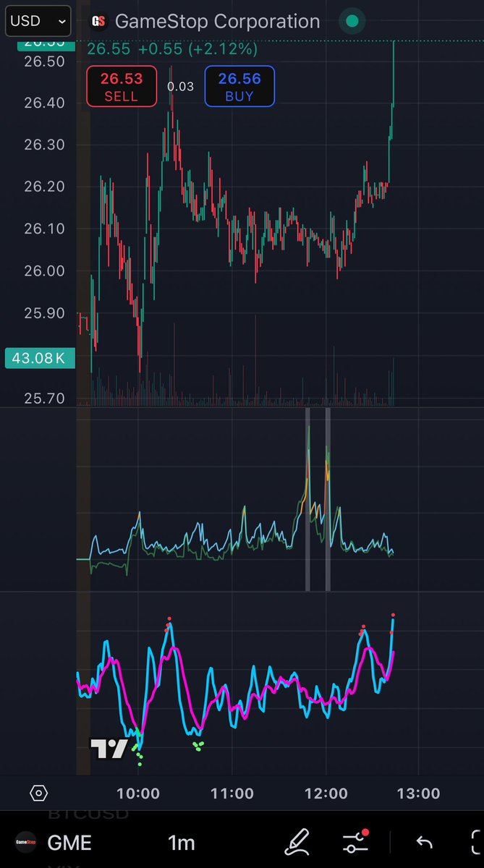Viewport: 484px width, 868px height.
Task: Tap the GameStop Corporation title
Action: click(218, 22)
